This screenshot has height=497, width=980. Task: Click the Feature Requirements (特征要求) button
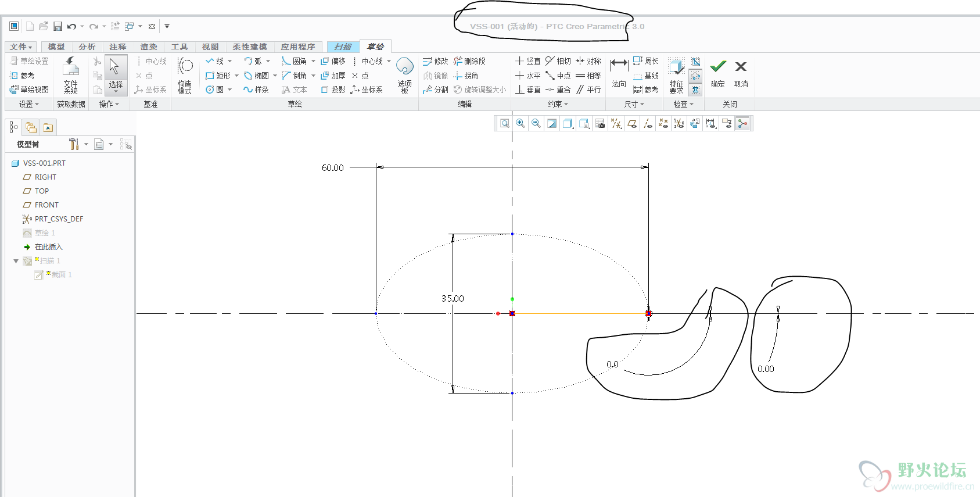676,76
